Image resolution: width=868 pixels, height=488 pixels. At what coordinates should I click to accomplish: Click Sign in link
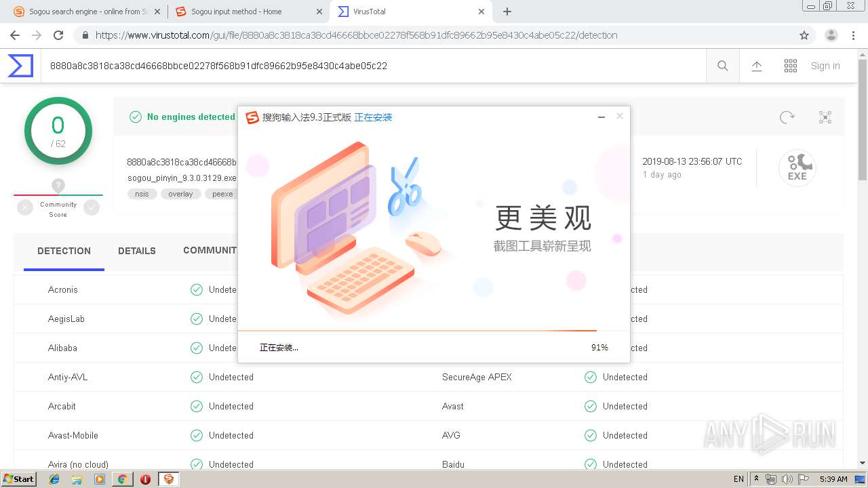[825, 66]
